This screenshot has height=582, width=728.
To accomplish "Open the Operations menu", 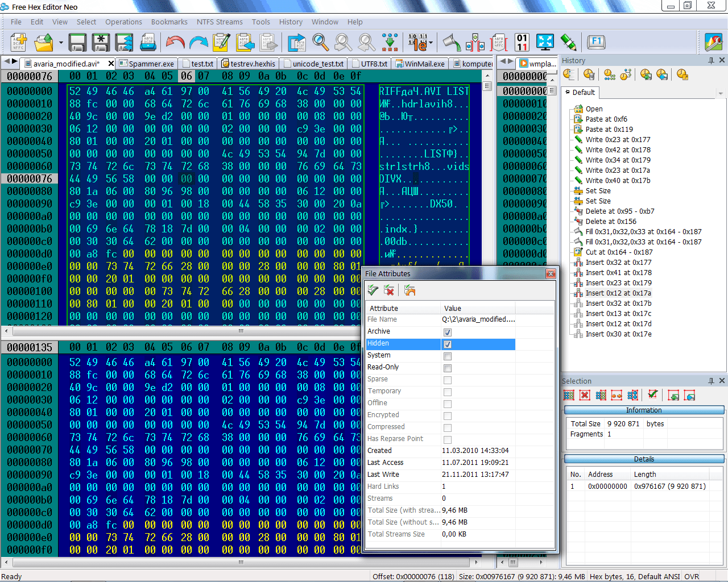I will (x=123, y=22).
